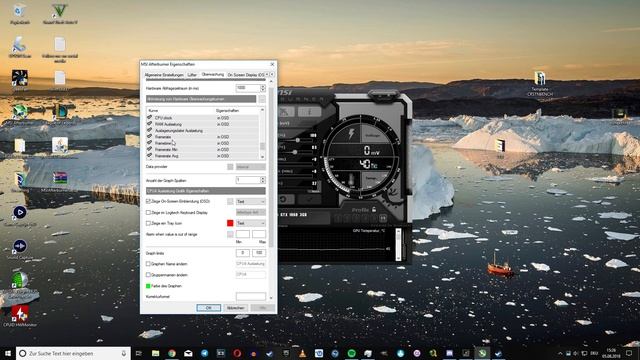Confirm the dialog with OK
This screenshot has width=640, height=360.
click(208, 308)
